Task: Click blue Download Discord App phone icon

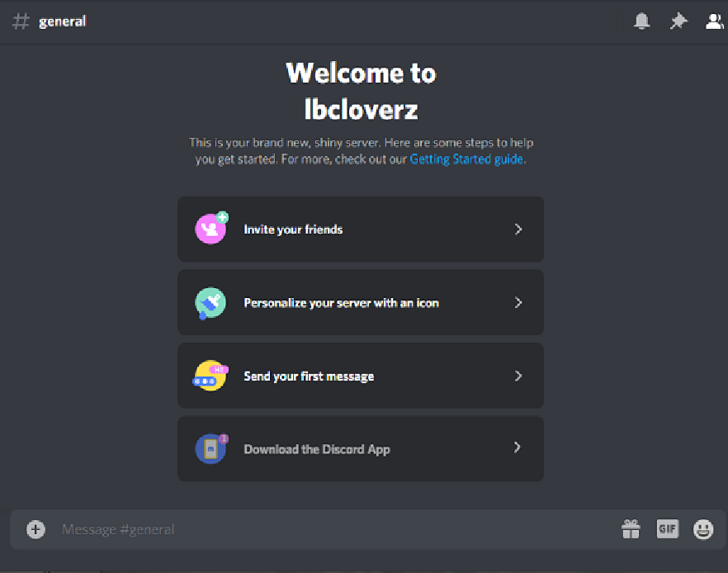Action: click(x=211, y=448)
